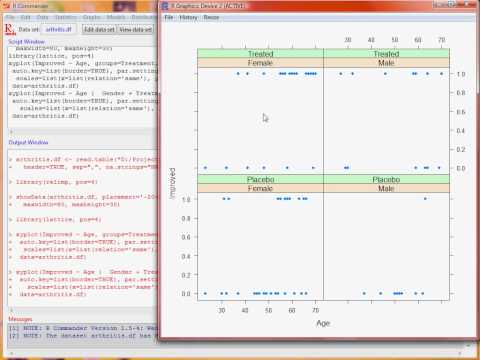Click the first xyplot(Improved ~ Age, groups line in Script Window

82,63
